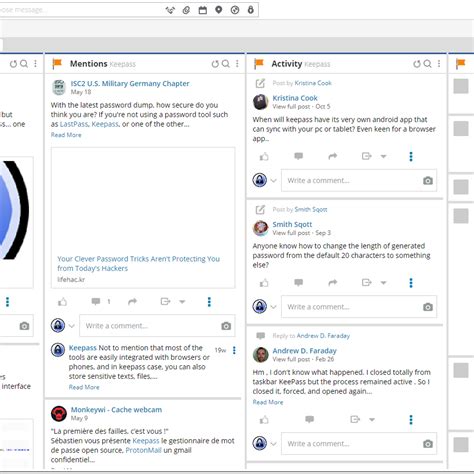Viewport: 474px width, 474px height.
Task: Comment on Smith Sqott's post
Action: [299, 283]
